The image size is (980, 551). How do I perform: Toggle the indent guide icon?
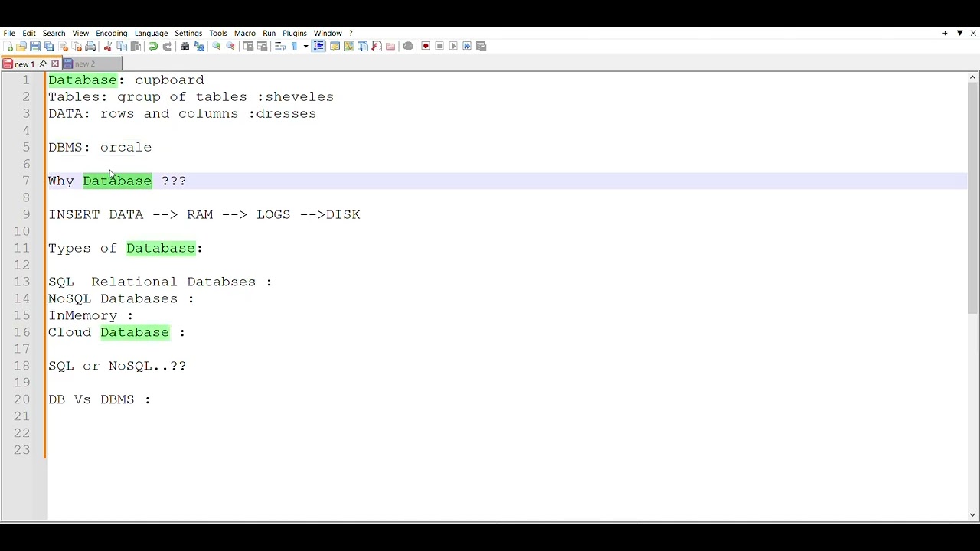point(318,46)
